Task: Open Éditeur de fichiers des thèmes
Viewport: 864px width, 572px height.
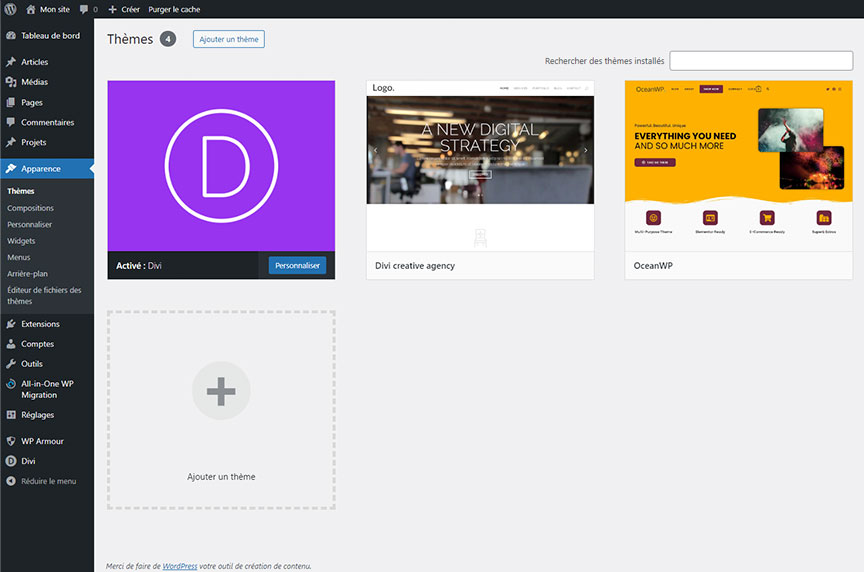Action: click(x=44, y=295)
